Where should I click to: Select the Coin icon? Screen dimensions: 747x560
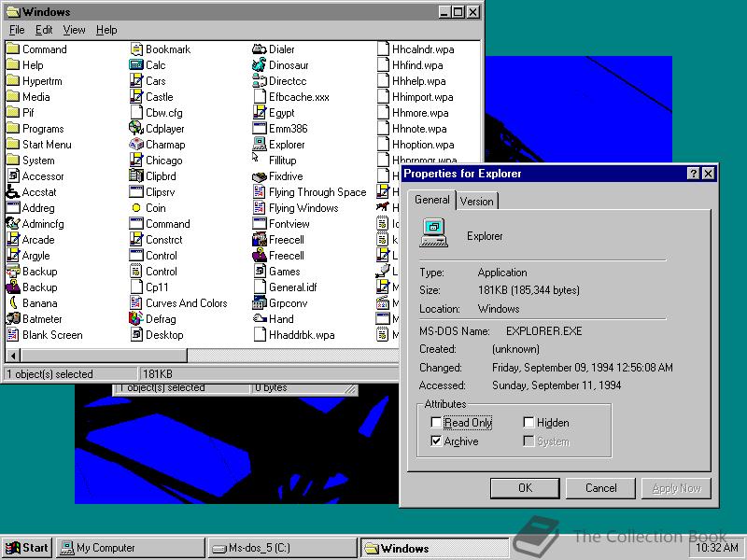point(136,207)
